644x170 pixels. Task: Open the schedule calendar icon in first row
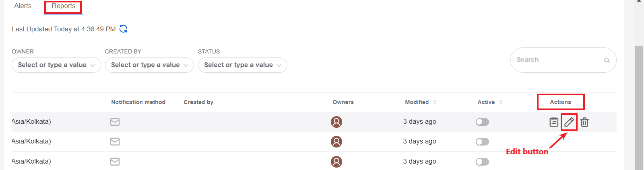pyautogui.click(x=554, y=122)
